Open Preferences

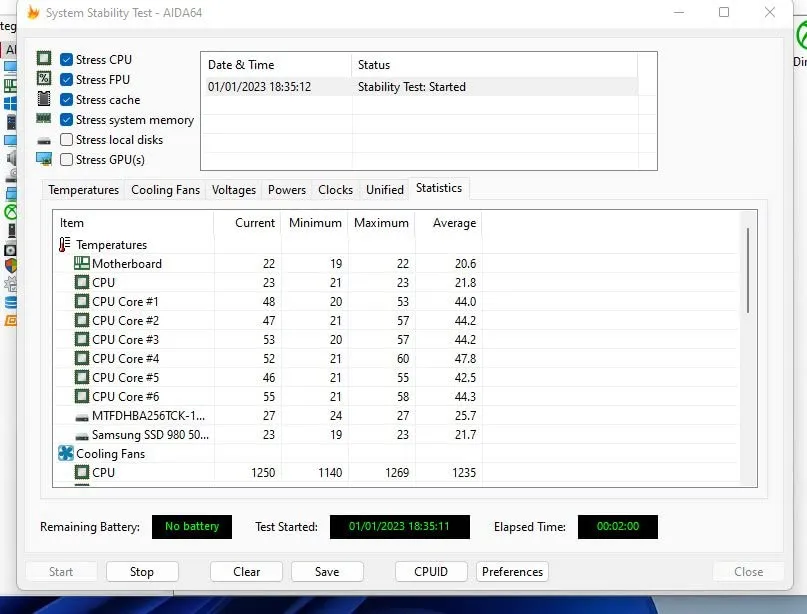(x=512, y=572)
